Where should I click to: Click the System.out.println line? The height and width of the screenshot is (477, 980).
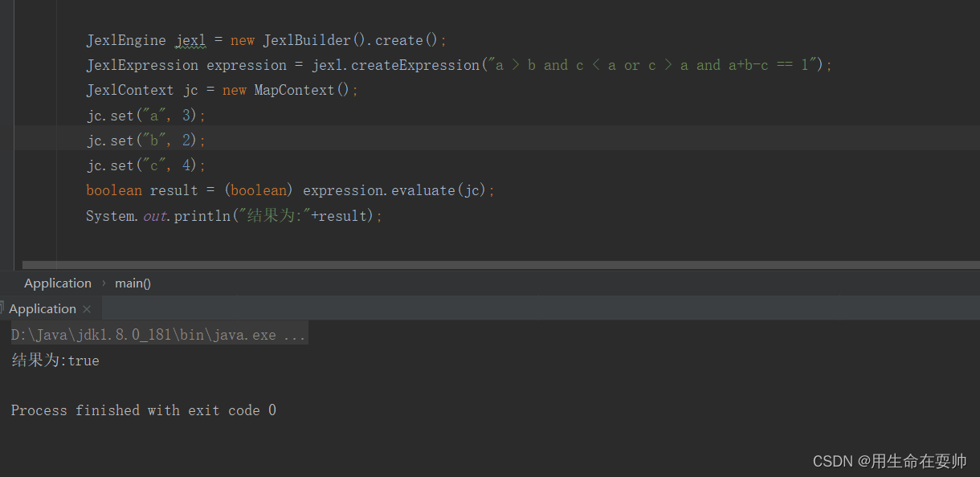(x=235, y=216)
